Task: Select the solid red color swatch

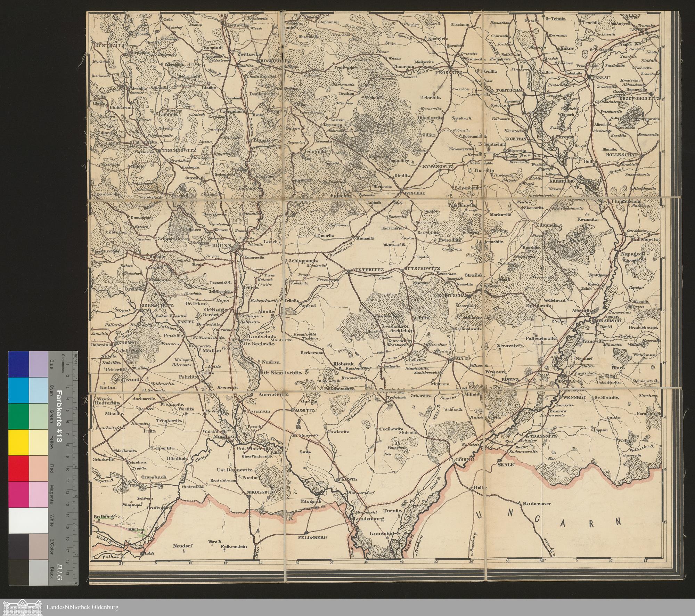Action: [18, 468]
